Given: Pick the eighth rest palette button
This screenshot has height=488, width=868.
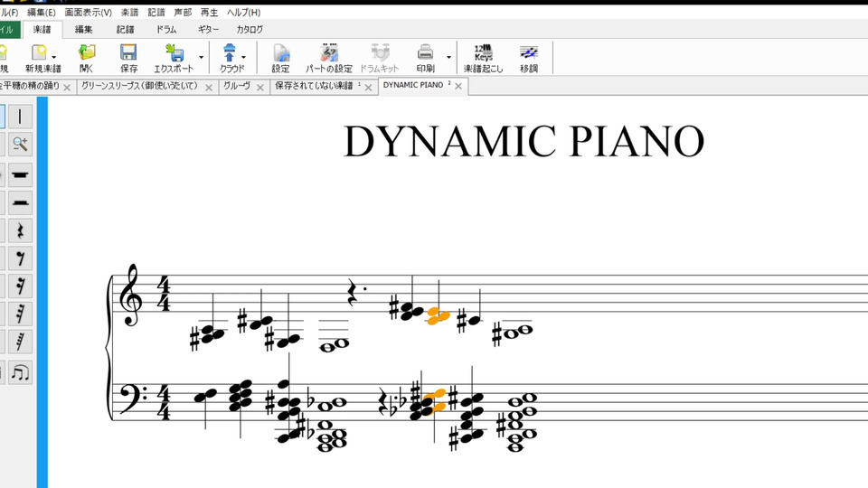Looking at the screenshot, I should click(x=20, y=258).
